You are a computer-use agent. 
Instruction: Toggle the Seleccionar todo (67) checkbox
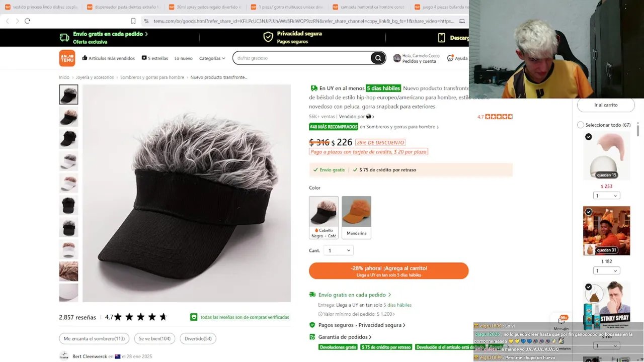[x=581, y=125]
